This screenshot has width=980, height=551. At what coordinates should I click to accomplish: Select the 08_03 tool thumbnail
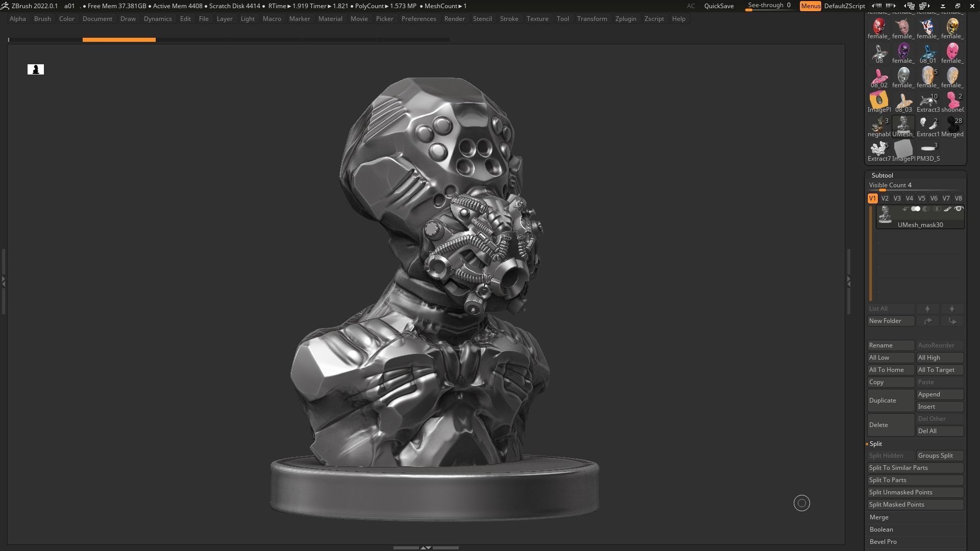coord(903,101)
